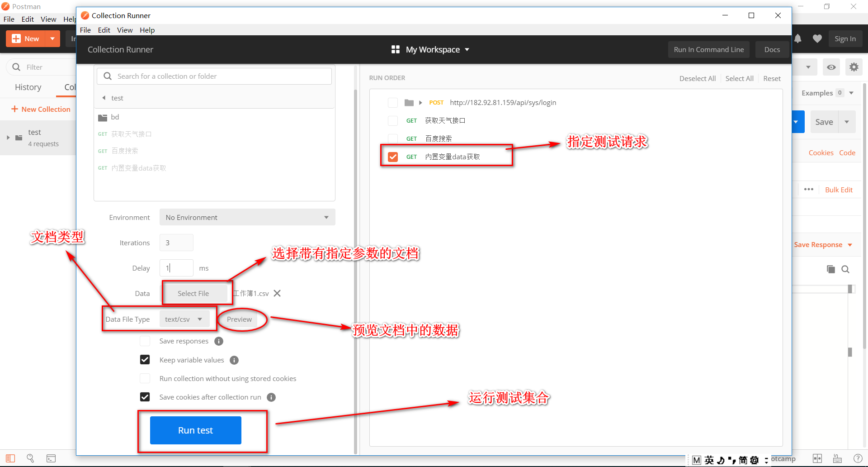Open notifications bell in Postman window
Viewport: 868px width, 467px height.
[798, 39]
